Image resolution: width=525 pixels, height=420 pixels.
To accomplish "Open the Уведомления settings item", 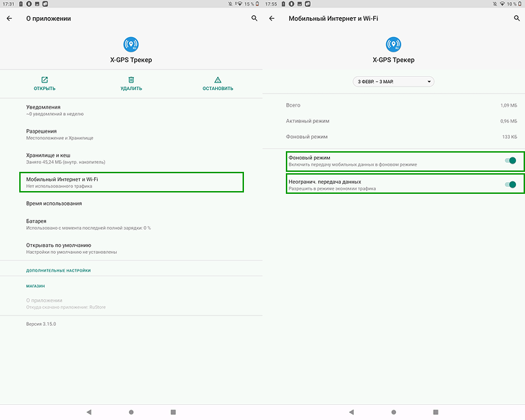I will click(x=131, y=110).
